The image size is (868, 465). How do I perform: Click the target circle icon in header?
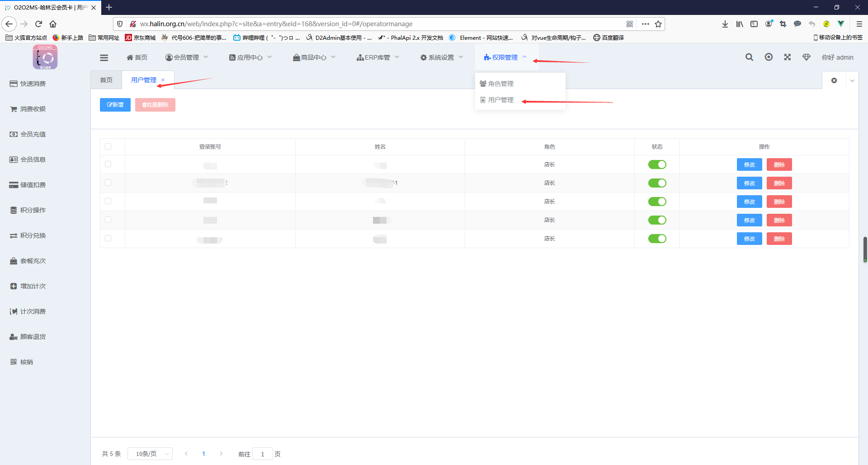tap(769, 57)
